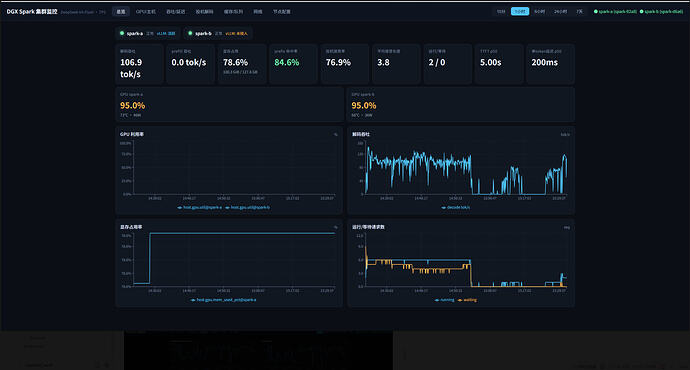Open the GPU host tab
The height and width of the screenshot is (370, 690).
(x=146, y=11)
